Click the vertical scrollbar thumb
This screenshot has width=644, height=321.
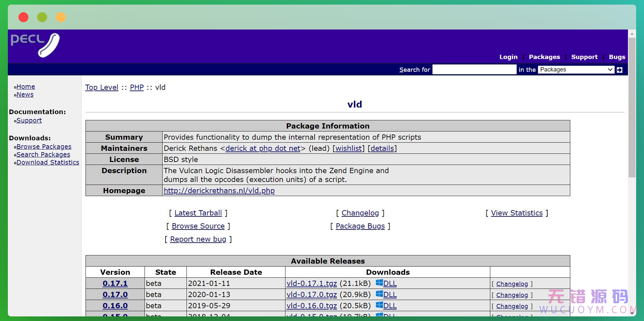click(632, 108)
